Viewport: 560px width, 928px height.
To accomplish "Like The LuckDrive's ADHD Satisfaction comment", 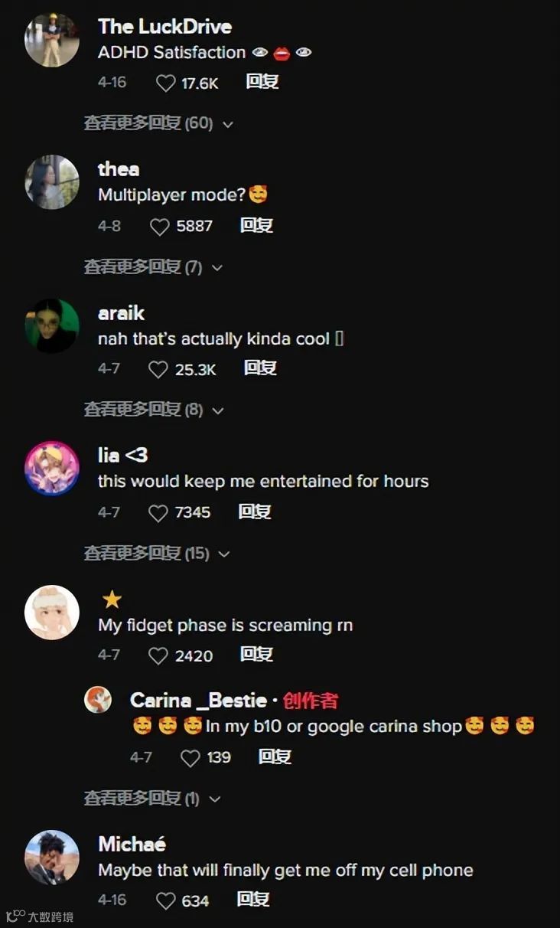I will coord(166,83).
